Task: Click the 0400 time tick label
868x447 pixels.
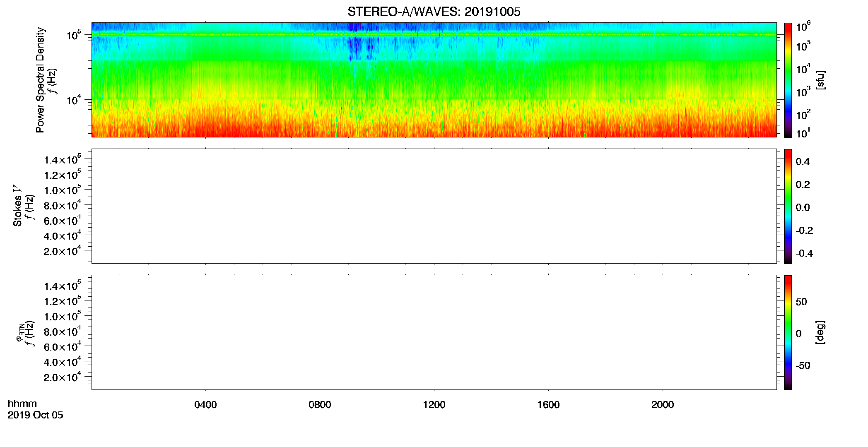Action: click(205, 405)
